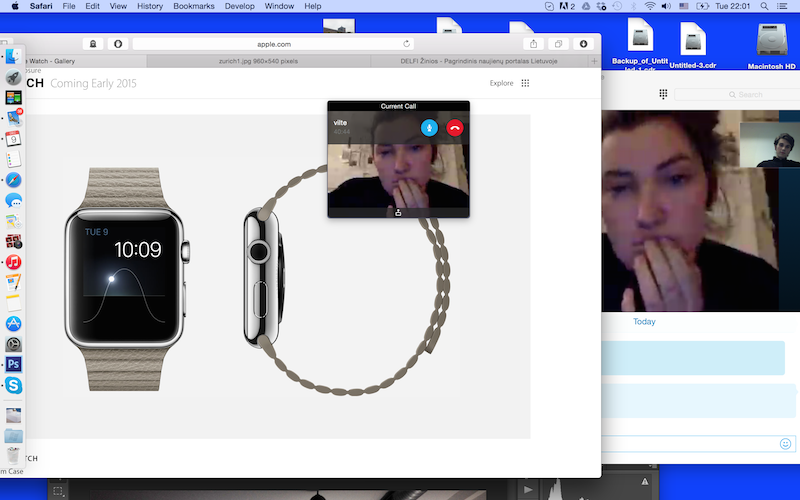The height and width of the screenshot is (500, 800).
Task: Open the Window menu
Action: pos(279,6)
